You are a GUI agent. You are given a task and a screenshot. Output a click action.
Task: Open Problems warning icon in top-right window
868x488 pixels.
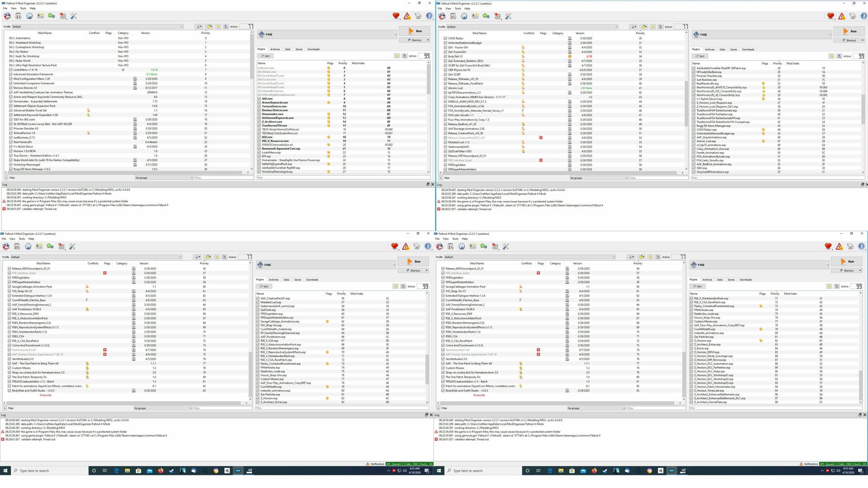point(842,16)
